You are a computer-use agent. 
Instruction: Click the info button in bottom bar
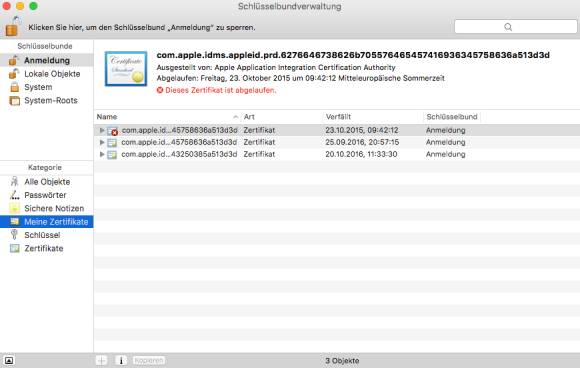pos(121,360)
